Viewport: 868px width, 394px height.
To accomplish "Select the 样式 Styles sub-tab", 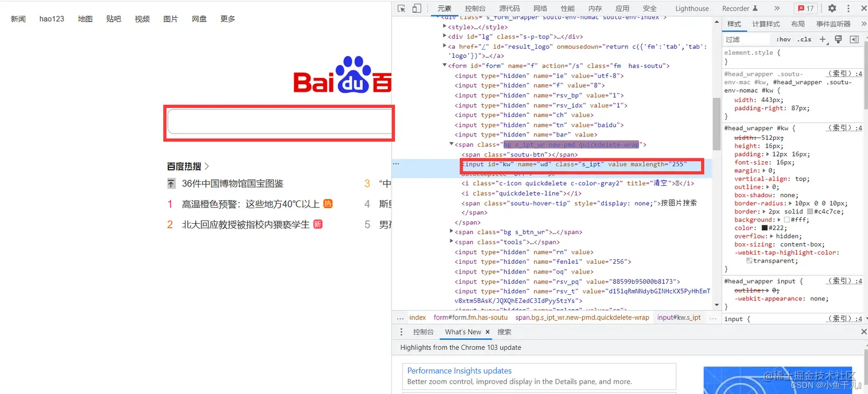I will click(x=734, y=24).
